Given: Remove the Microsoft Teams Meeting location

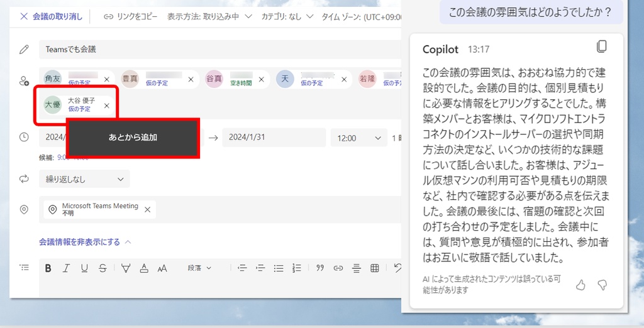Looking at the screenshot, I should click(x=147, y=209).
